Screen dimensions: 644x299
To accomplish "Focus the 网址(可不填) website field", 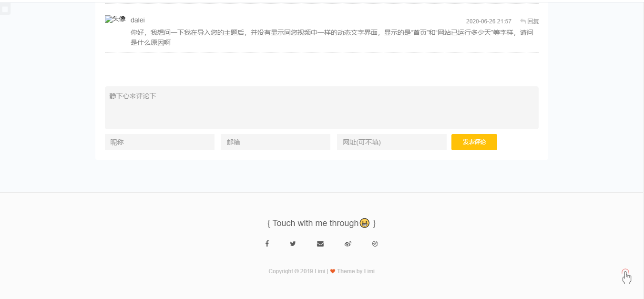I will click(x=392, y=142).
